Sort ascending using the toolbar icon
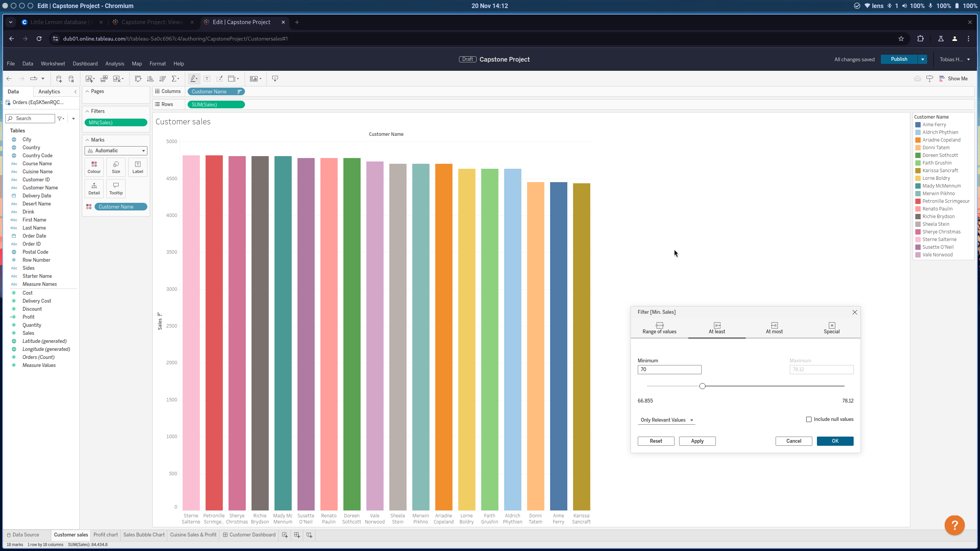This screenshot has width=980, height=551. tap(150, 79)
